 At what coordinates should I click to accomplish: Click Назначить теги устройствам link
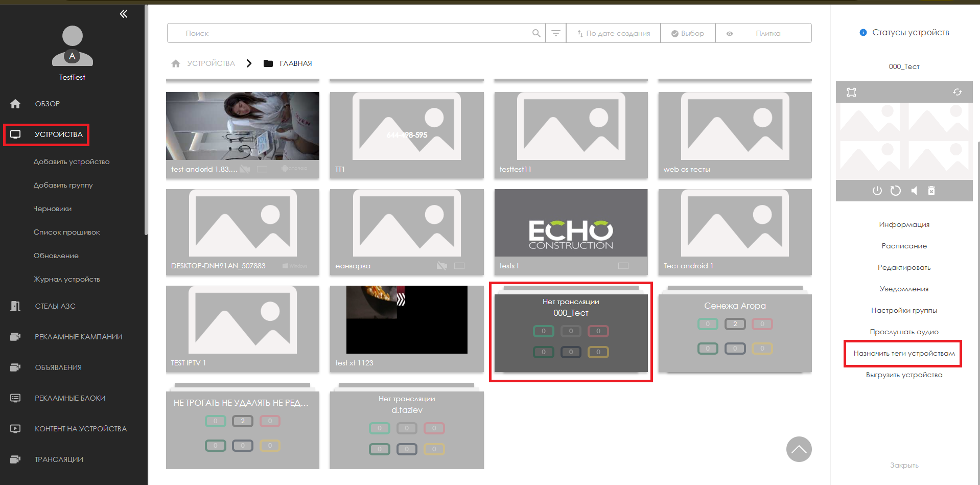pyautogui.click(x=903, y=353)
